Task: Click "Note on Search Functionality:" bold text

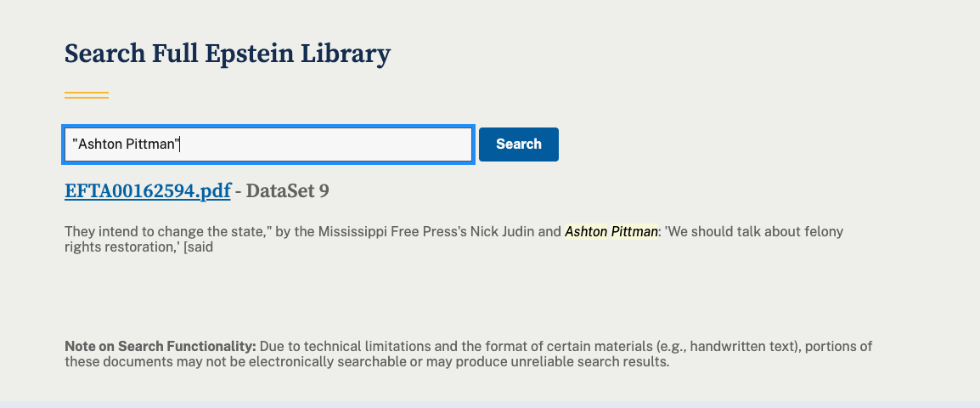Action: [161, 347]
